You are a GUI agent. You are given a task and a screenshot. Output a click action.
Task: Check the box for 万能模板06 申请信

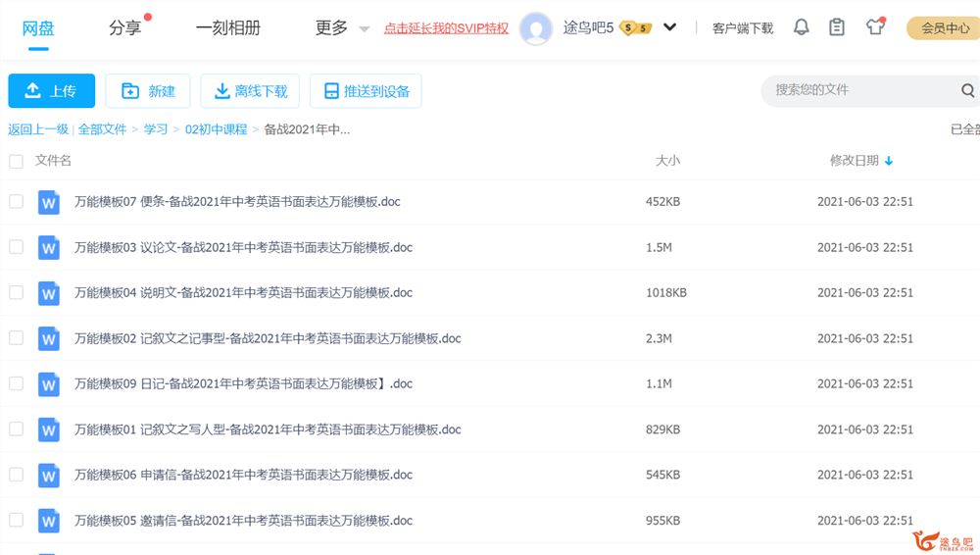17,475
